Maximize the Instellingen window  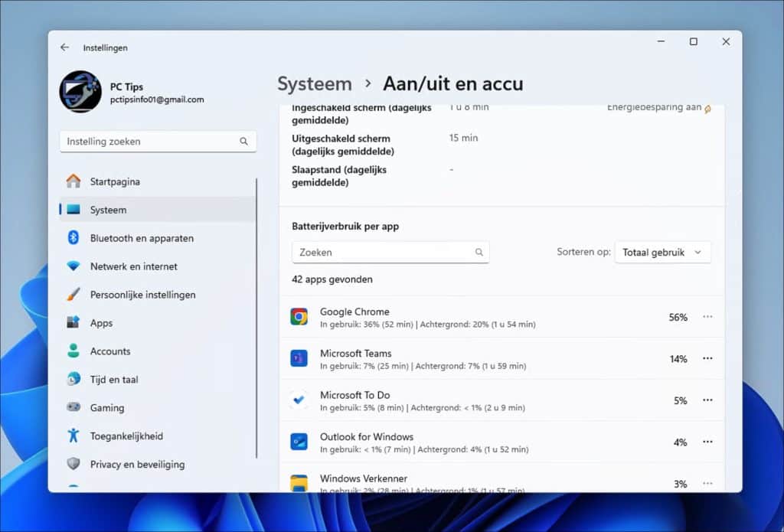pyautogui.click(x=694, y=42)
